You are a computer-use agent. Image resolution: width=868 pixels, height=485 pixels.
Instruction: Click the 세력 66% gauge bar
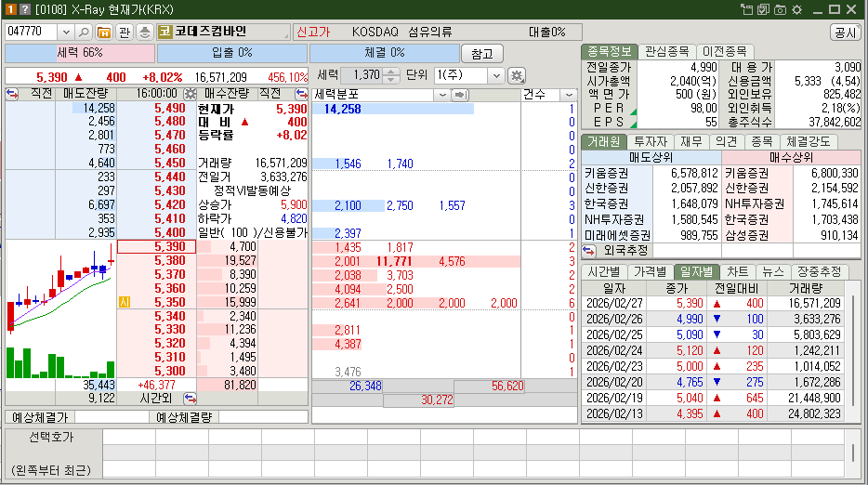pos(80,53)
